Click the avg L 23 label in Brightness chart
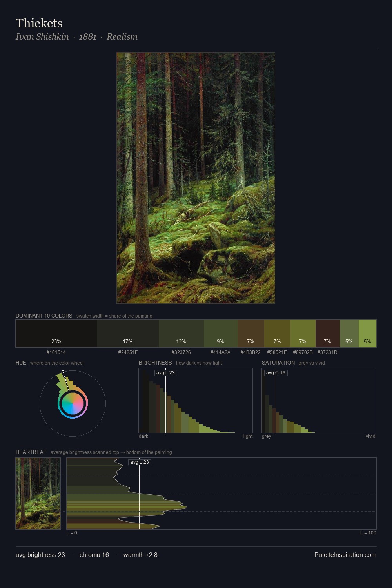This screenshot has width=392, height=588. pos(165,373)
